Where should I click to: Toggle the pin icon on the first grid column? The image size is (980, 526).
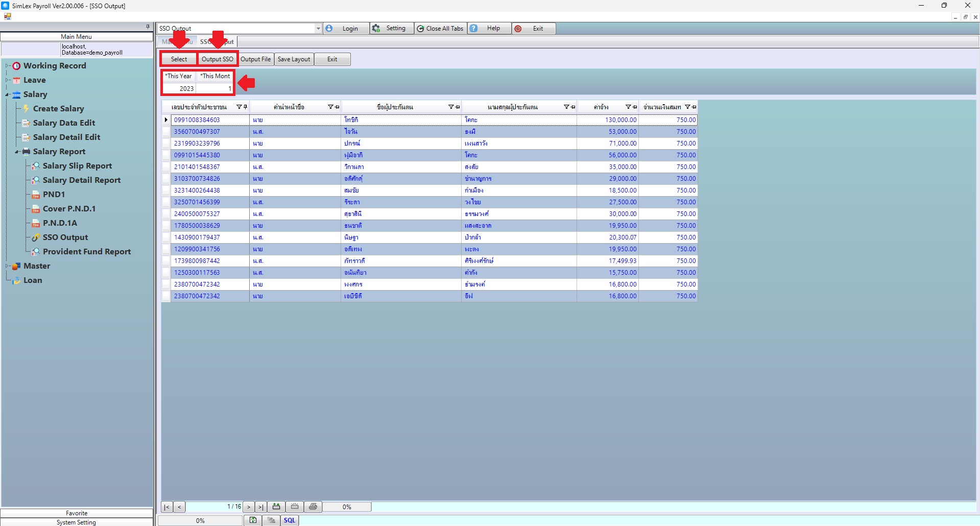coord(245,107)
